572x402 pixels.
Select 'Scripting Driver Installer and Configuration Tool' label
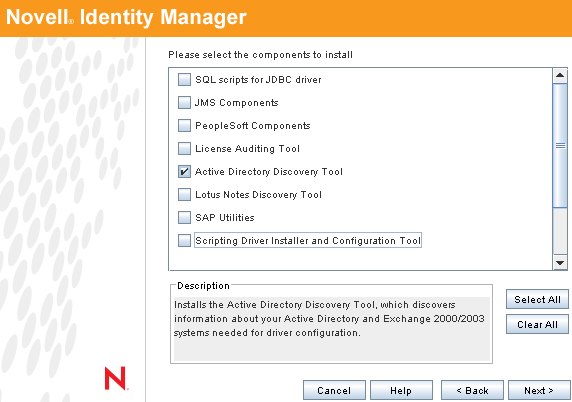tap(308, 240)
